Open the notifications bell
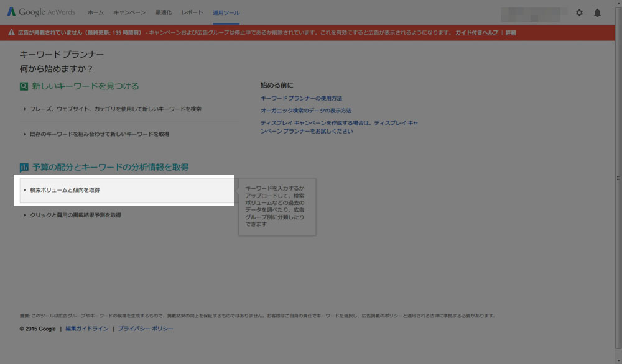Image resolution: width=622 pixels, height=364 pixels. click(597, 12)
